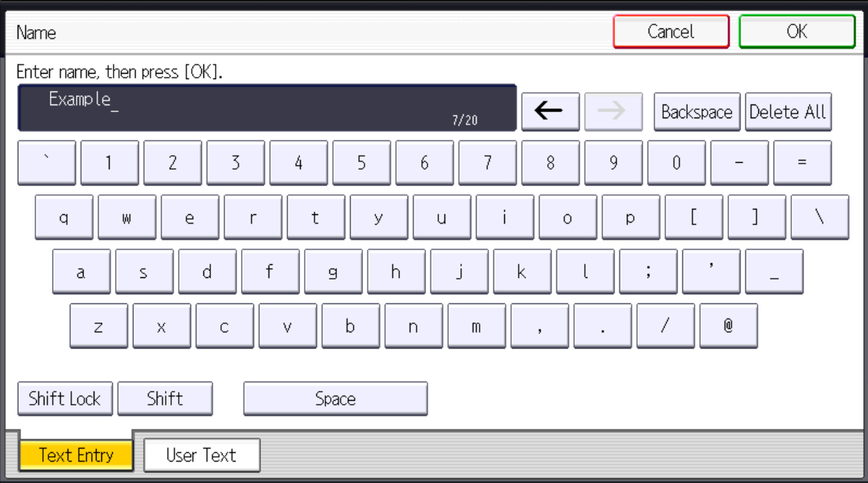Type the letter m
The height and width of the screenshot is (483, 868).
(x=477, y=326)
